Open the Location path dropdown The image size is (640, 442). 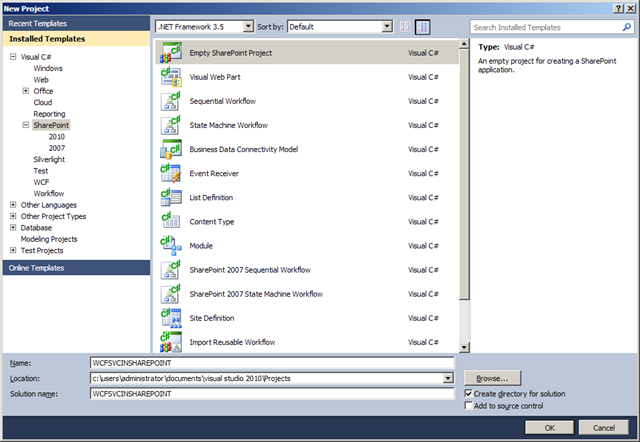448,378
